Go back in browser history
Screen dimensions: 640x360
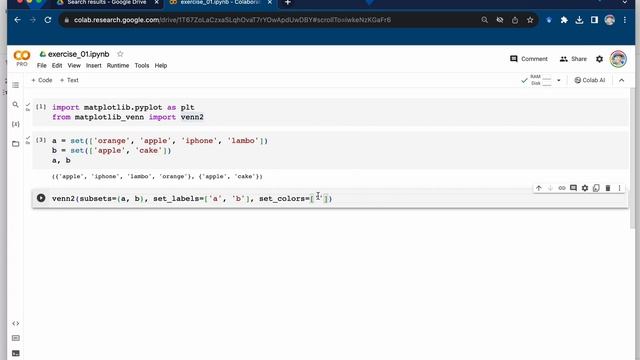(x=17, y=20)
